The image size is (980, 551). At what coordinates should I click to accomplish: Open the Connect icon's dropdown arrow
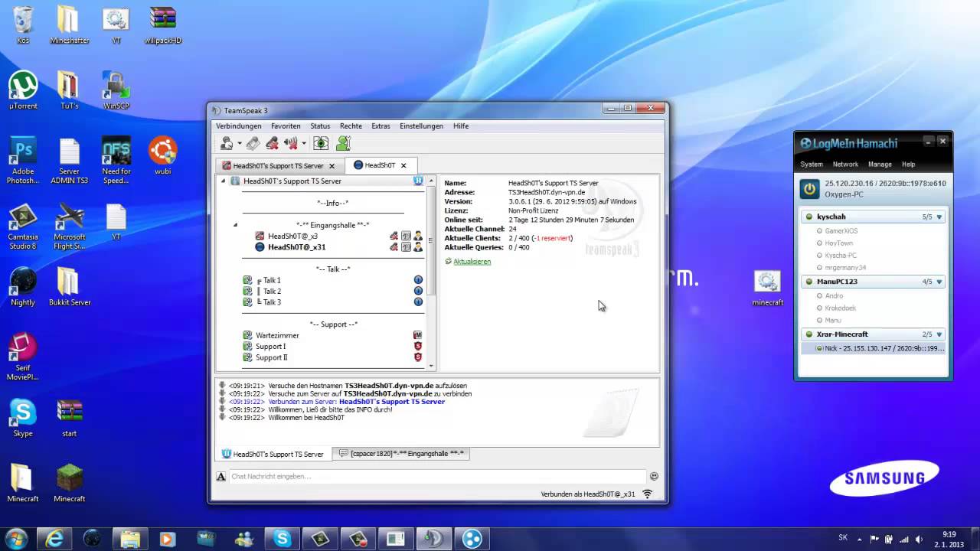tap(239, 143)
